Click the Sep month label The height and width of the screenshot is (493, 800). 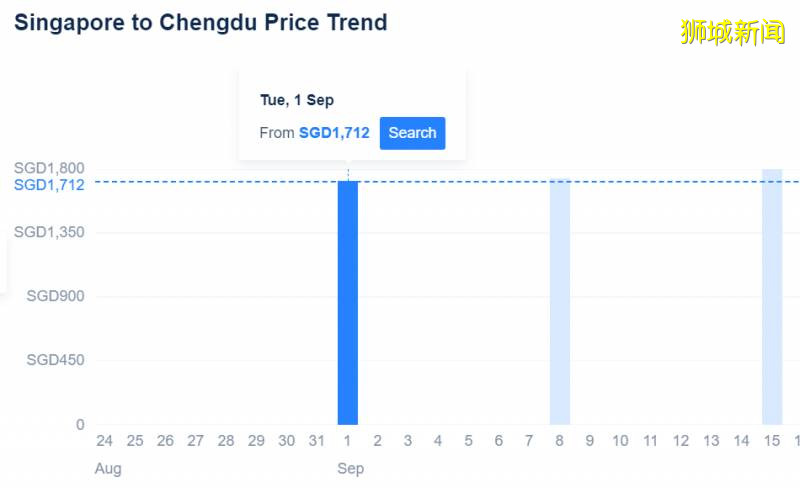coord(351,468)
